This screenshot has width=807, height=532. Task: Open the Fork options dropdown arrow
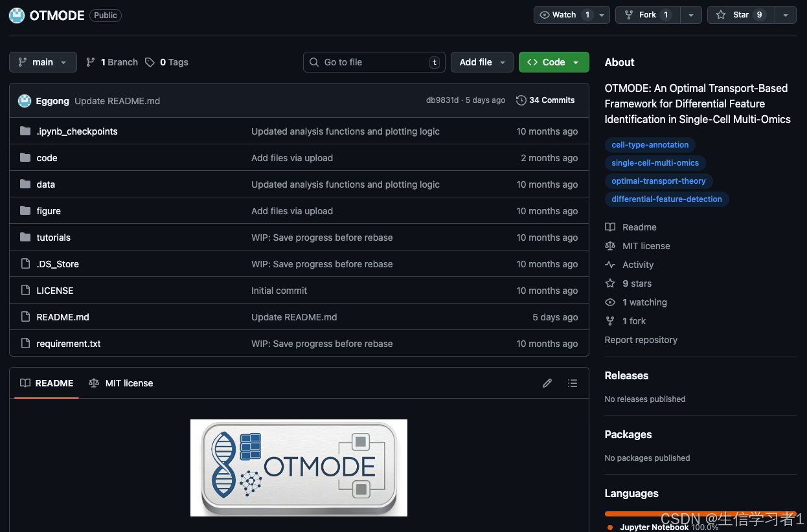(691, 15)
